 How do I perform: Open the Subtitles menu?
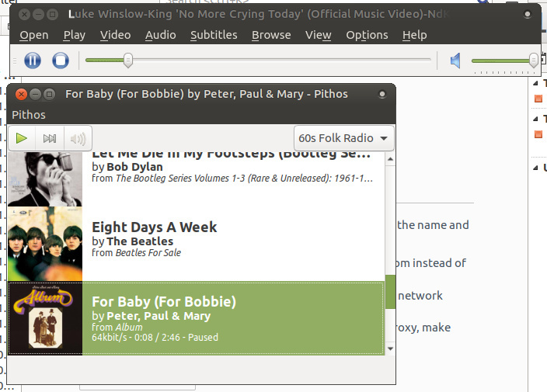tap(214, 35)
